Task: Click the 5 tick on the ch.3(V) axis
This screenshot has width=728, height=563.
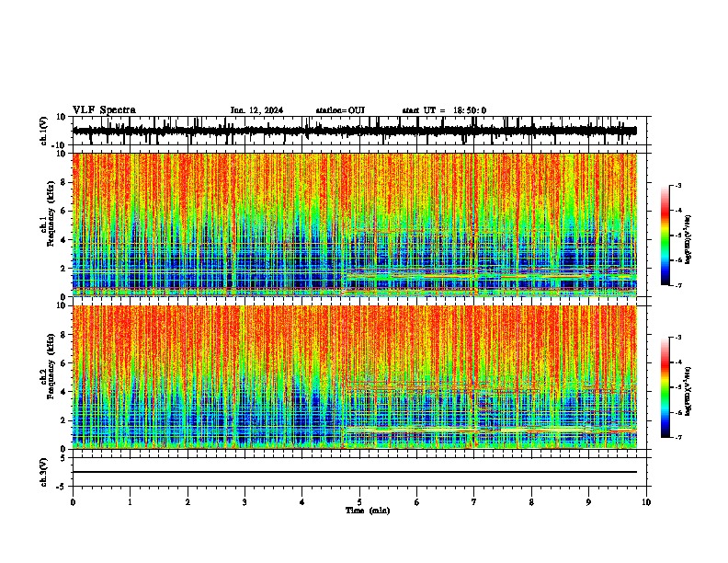Action: pos(63,458)
